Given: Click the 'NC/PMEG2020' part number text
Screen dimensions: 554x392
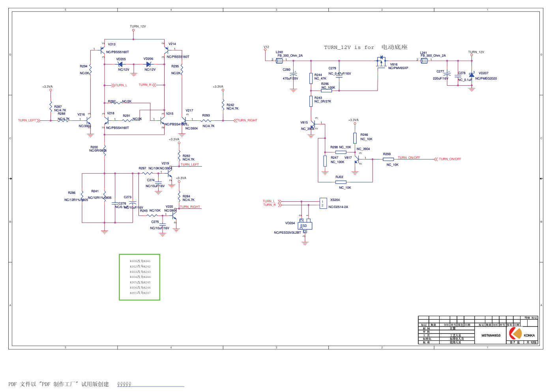Looking at the screenshot, I should (486, 79).
